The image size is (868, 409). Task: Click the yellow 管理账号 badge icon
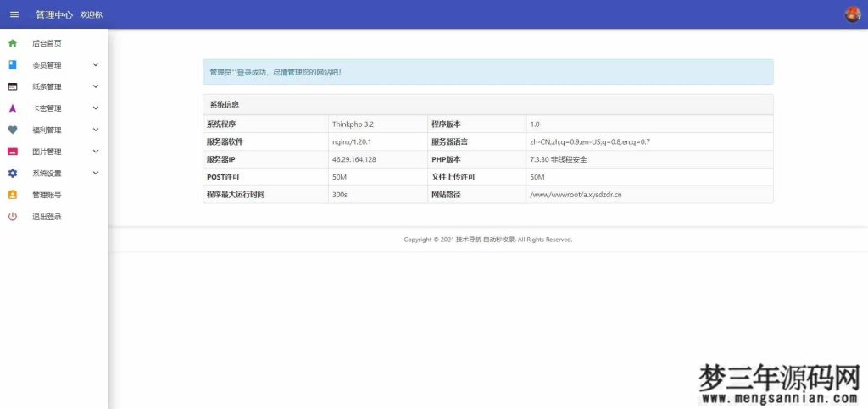13,195
